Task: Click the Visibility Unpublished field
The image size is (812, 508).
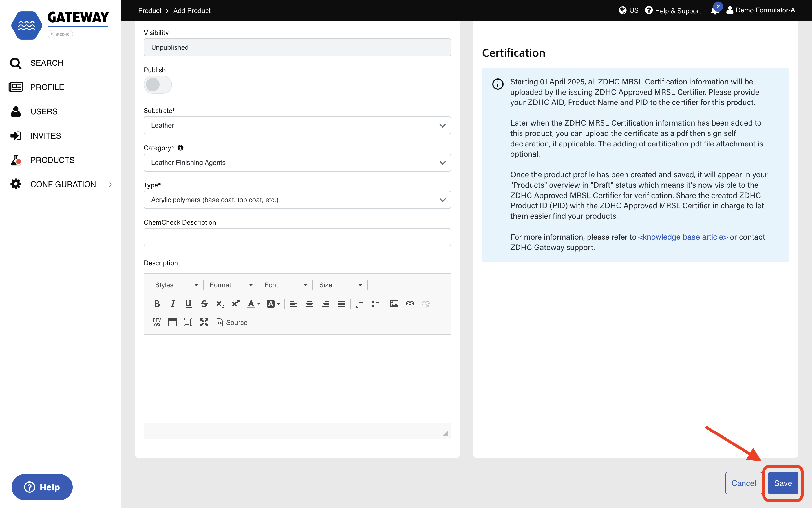Action: 297,47
